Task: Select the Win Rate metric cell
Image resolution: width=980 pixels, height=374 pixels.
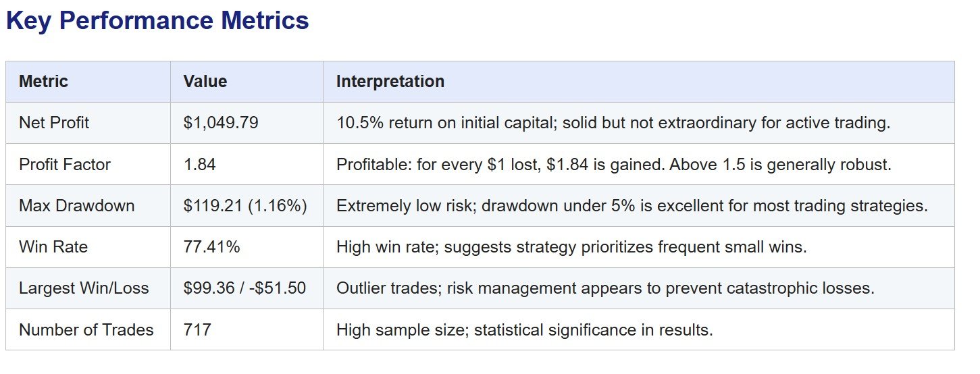Action: pos(53,247)
